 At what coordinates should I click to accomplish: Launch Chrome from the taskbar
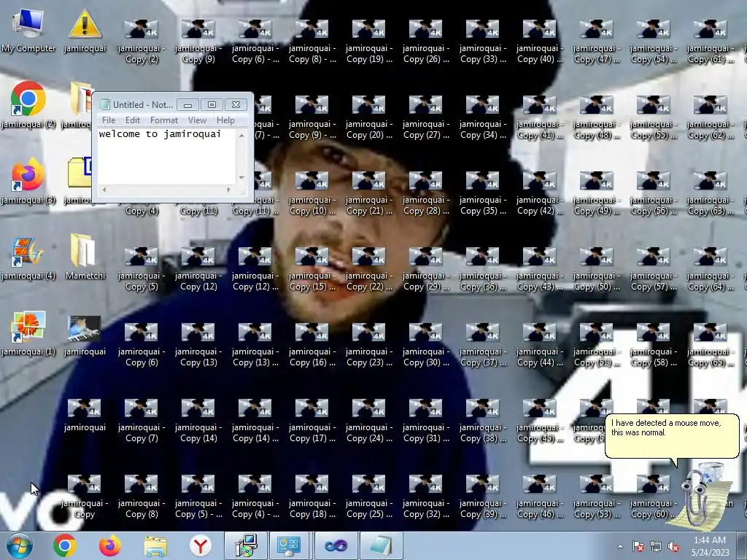(x=65, y=545)
